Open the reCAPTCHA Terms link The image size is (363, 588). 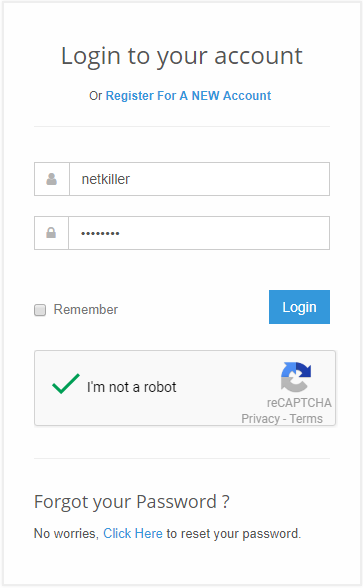pos(306,418)
